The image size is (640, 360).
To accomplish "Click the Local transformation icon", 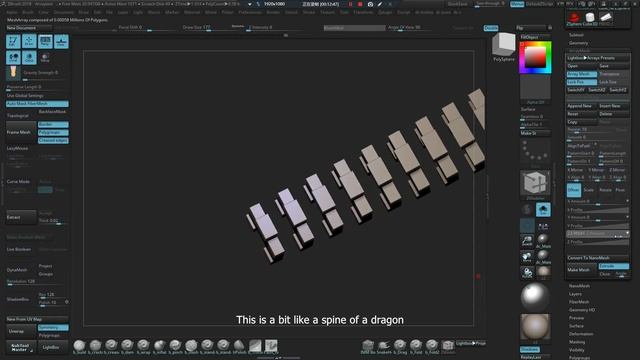I will click(x=13, y=58).
